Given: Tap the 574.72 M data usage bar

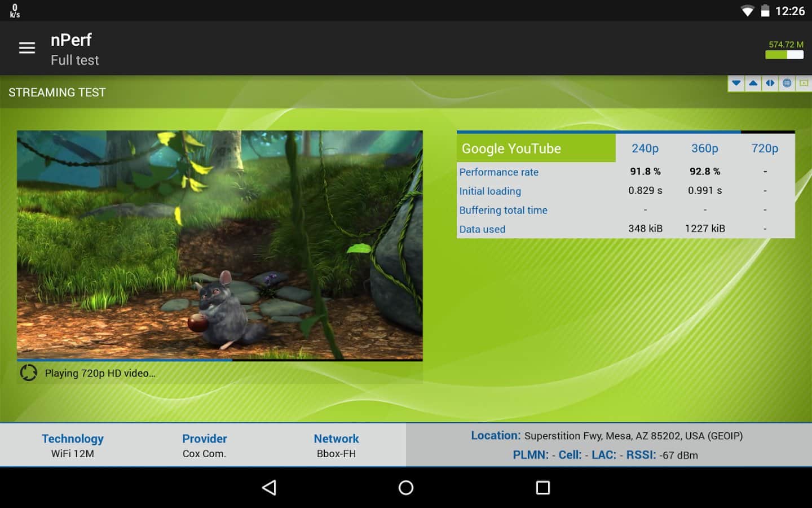Looking at the screenshot, I should tap(784, 55).
